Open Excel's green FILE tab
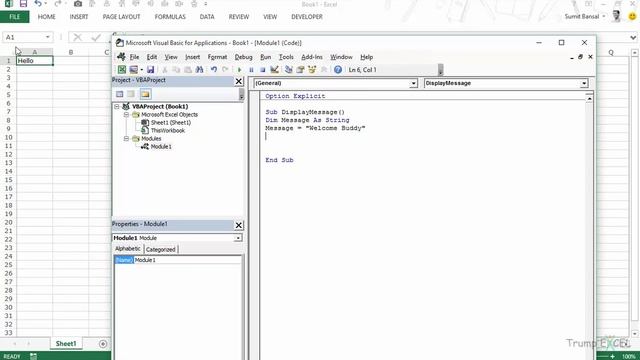640x360 pixels. (x=15, y=17)
